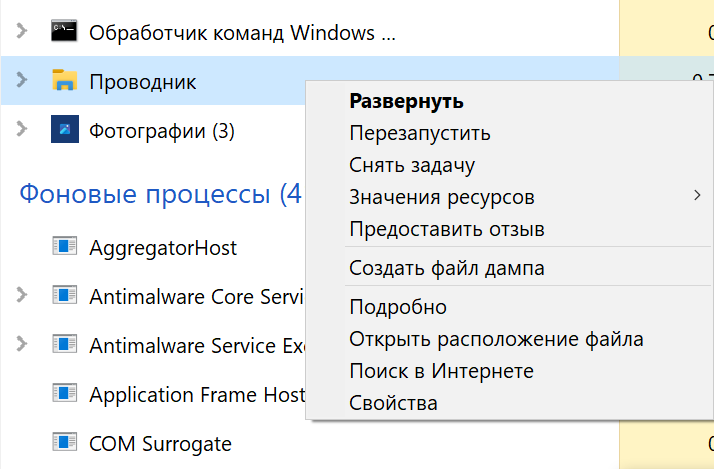Select Снять задачу to end the task
This screenshot has width=714, height=469.
click(x=412, y=165)
